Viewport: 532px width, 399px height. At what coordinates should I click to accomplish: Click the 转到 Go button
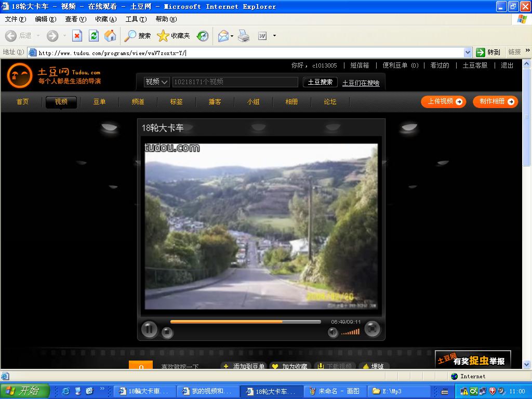pyautogui.click(x=488, y=52)
